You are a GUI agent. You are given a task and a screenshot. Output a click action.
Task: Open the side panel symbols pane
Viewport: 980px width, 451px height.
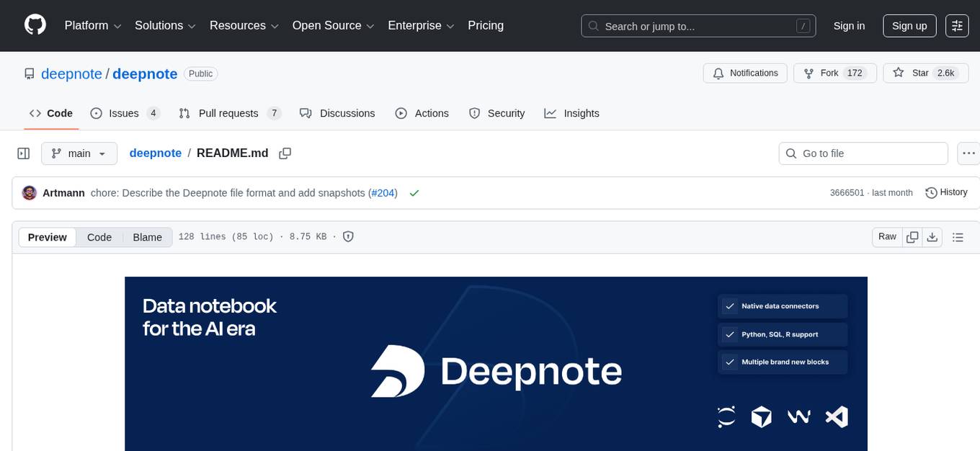pyautogui.click(x=24, y=153)
